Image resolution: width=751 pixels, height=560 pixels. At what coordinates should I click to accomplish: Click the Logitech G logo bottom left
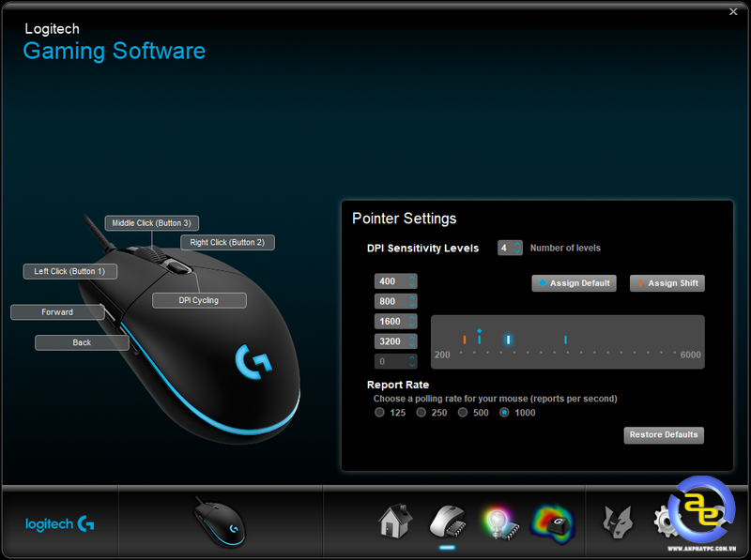(59, 525)
